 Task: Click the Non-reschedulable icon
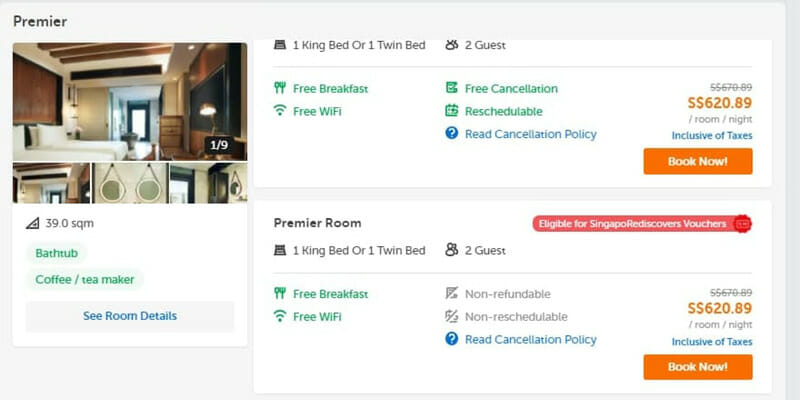click(452, 316)
